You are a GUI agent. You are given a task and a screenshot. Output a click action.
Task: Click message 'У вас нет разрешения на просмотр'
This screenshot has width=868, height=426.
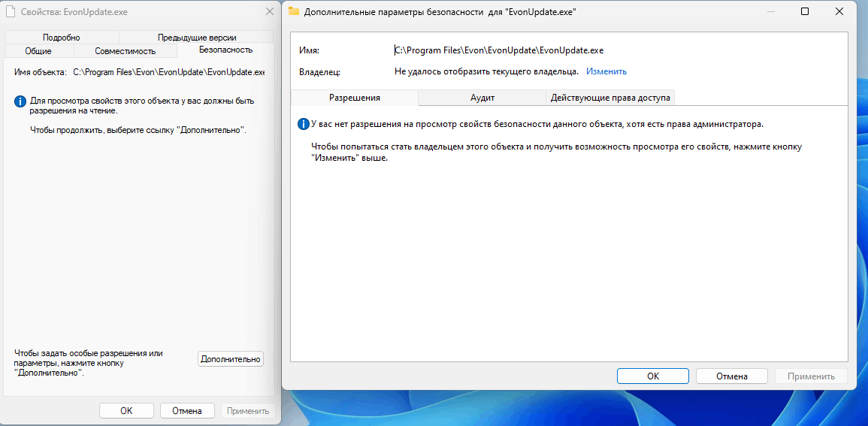coord(537,125)
